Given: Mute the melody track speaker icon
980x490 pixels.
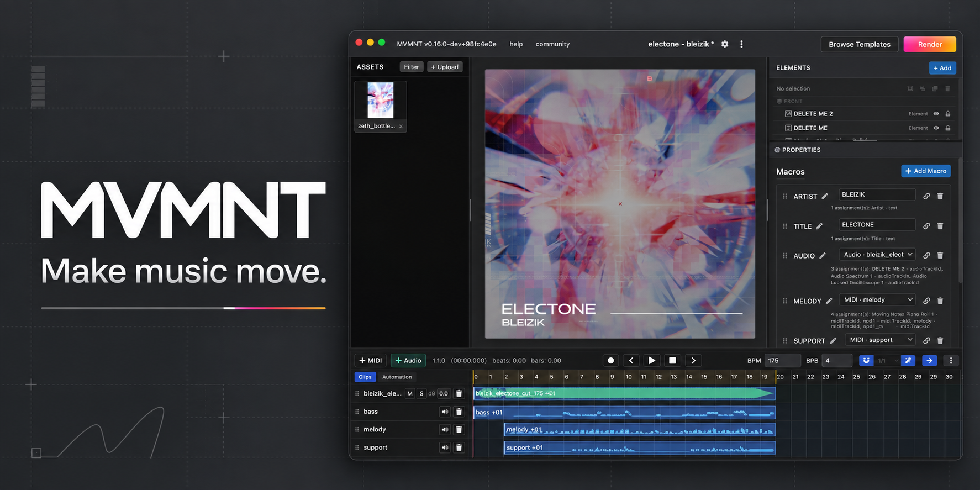Looking at the screenshot, I should [x=445, y=430].
